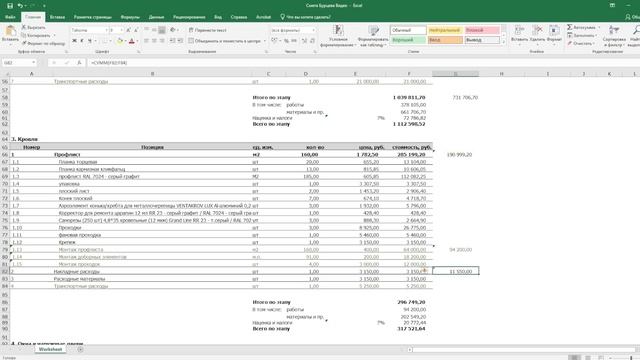Increase the cell indent

pyautogui.click(x=180, y=41)
